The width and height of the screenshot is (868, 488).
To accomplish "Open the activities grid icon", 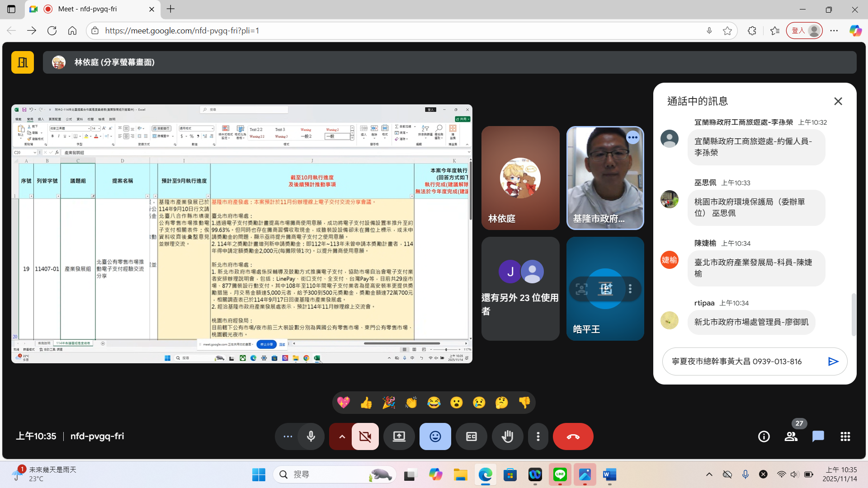I will (x=845, y=436).
